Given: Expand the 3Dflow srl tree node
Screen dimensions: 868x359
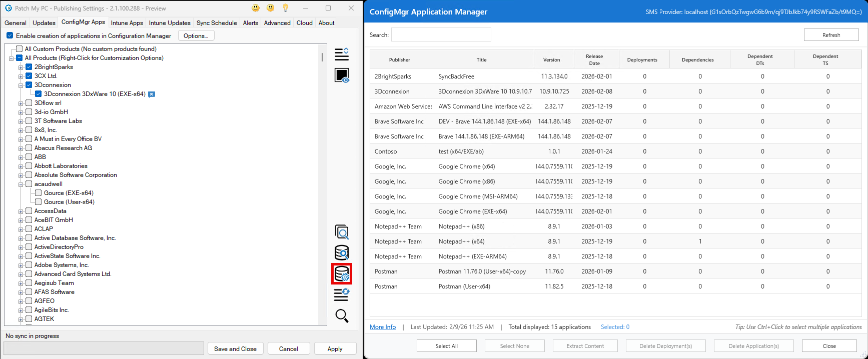Looking at the screenshot, I should click(x=21, y=103).
